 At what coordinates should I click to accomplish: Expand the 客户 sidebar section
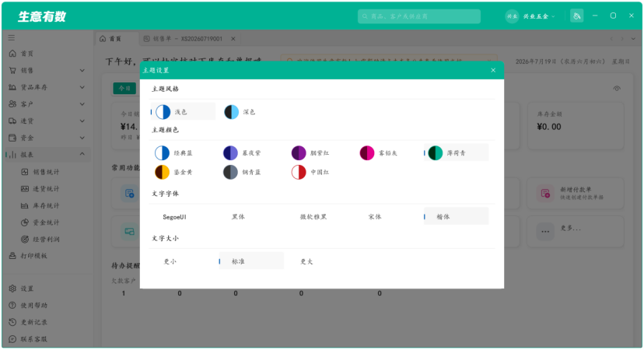tap(82, 104)
